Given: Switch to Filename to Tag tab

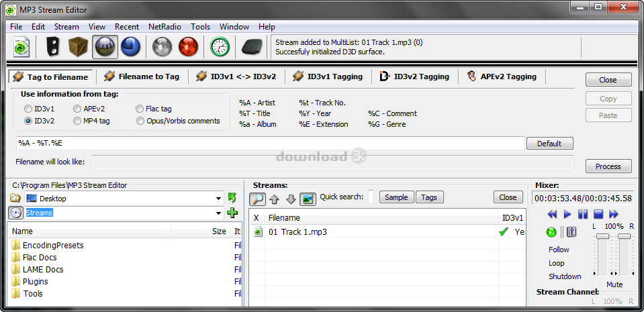Looking at the screenshot, I should (142, 76).
